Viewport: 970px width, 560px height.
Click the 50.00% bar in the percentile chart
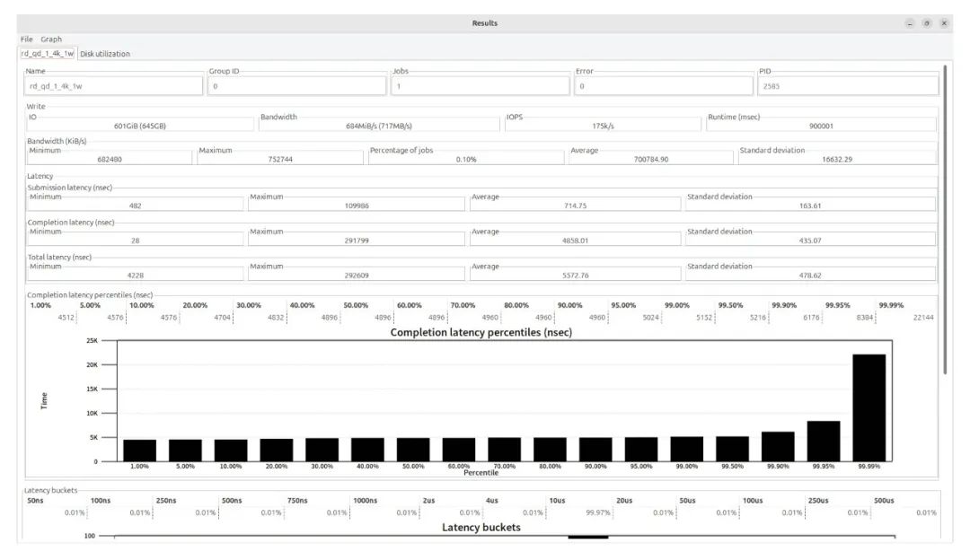(x=413, y=450)
